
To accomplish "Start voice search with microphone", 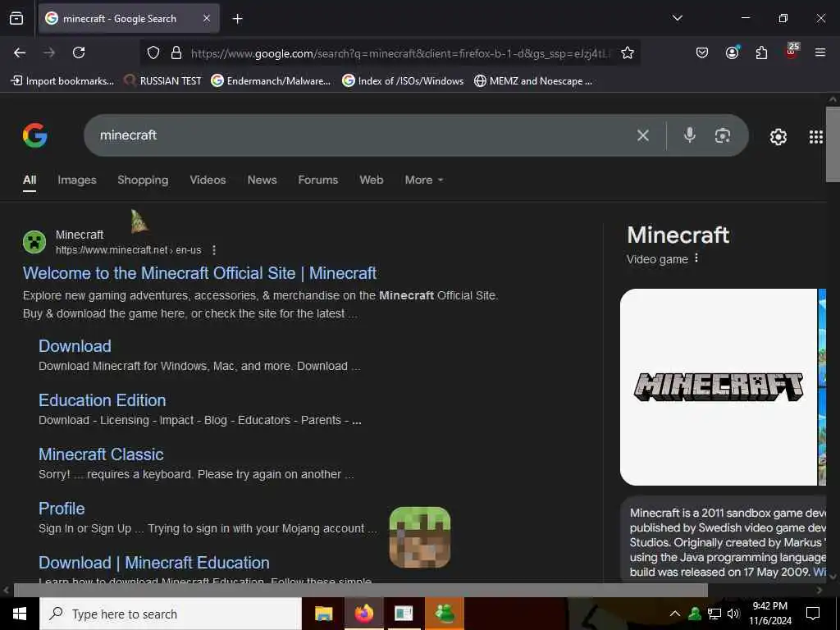I will point(689,135).
